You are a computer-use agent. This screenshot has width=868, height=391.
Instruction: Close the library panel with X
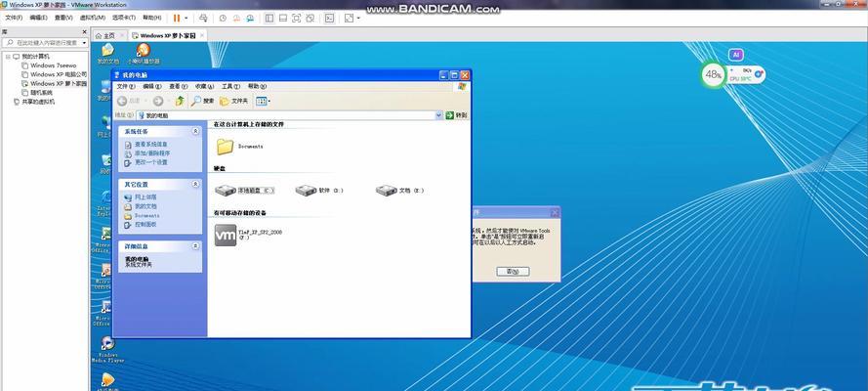point(84,32)
